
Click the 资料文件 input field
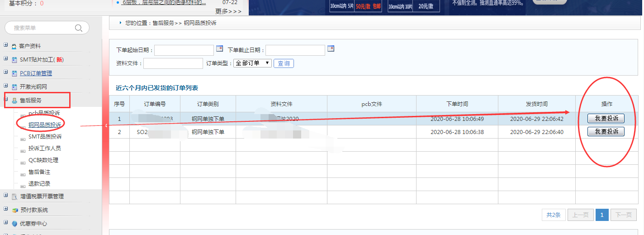pos(173,63)
